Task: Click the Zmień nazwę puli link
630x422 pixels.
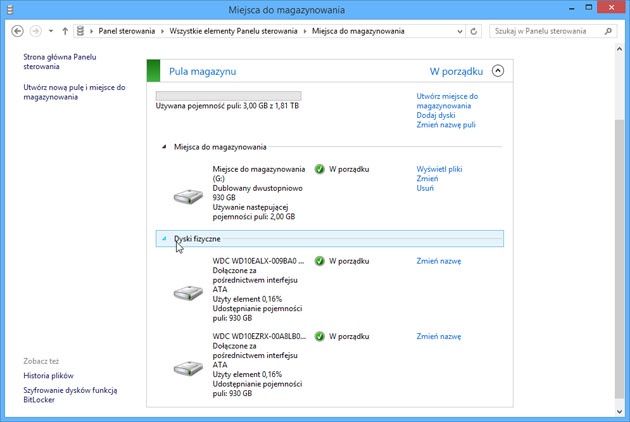Action: pos(446,125)
